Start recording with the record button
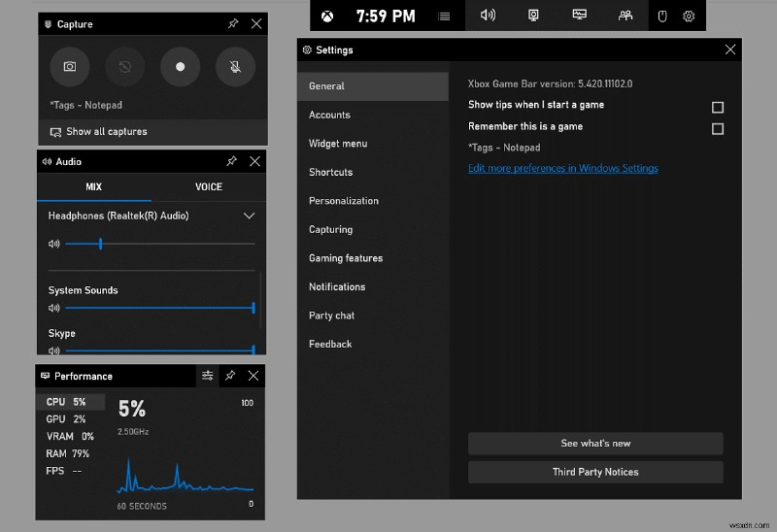 tap(181, 66)
